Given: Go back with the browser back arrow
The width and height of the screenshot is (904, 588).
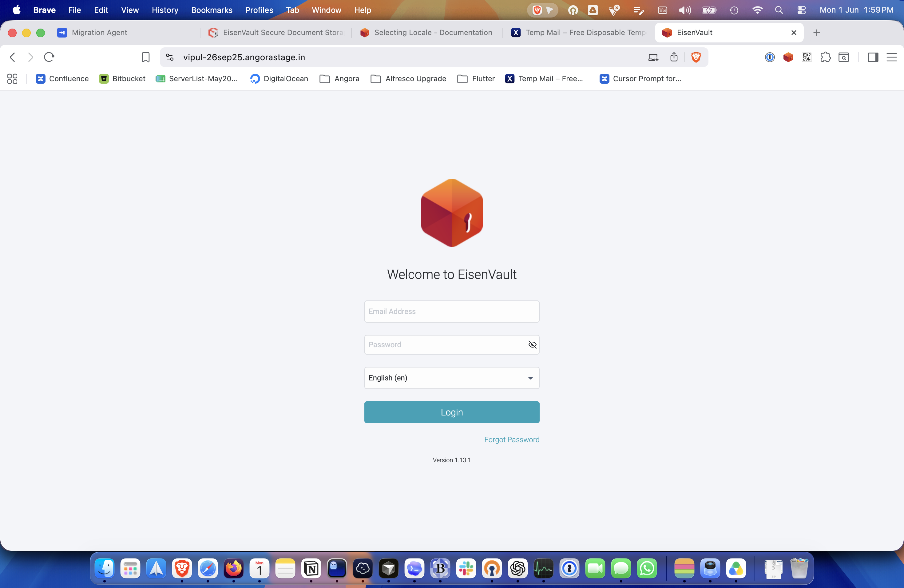Looking at the screenshot, I should 13,57.
